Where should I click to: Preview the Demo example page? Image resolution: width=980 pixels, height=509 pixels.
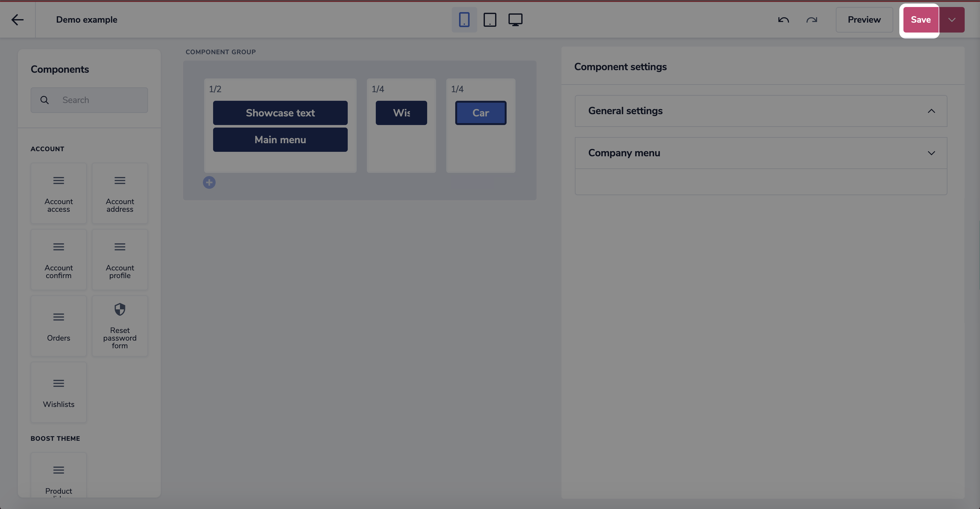click(x=864, y=19)
